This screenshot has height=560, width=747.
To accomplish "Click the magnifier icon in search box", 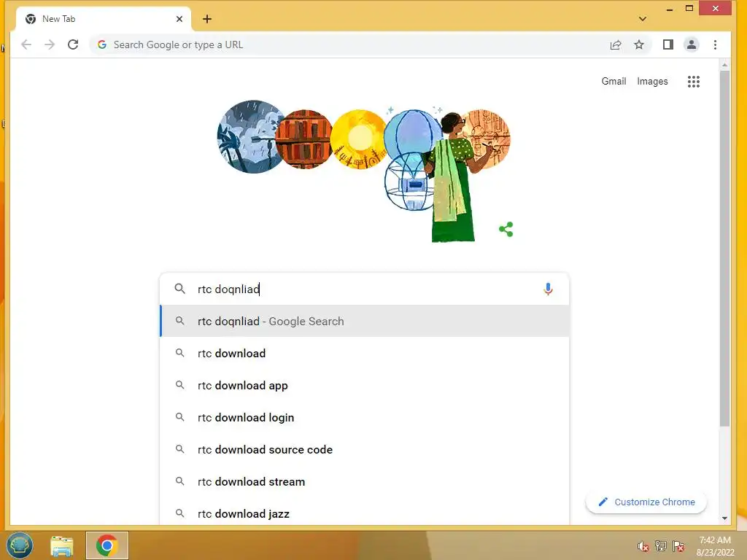I will [x=179, y=289].
